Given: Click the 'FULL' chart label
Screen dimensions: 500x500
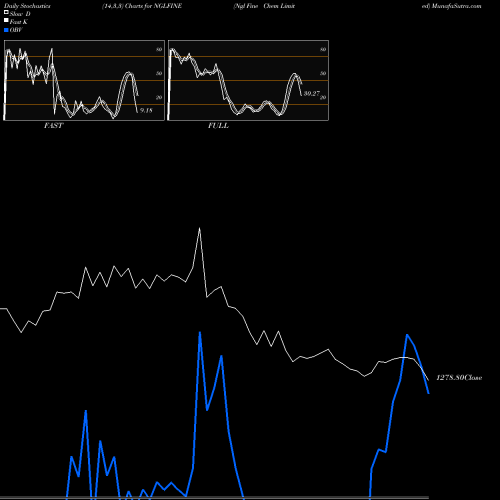Looking at the screenshot, I should click(x=218, y=126).
